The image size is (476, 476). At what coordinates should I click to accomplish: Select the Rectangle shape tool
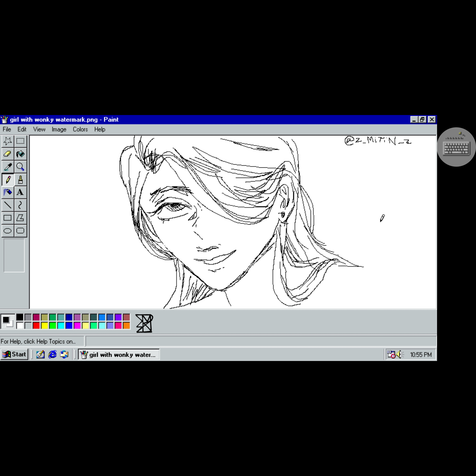pyautogui.click(x=8, y=218)
